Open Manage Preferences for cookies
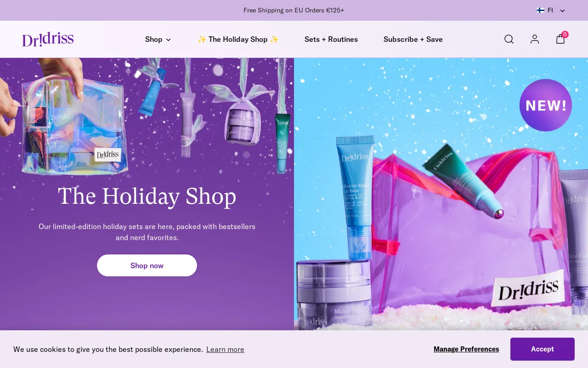588x368 pixels. tap(466, 349)
